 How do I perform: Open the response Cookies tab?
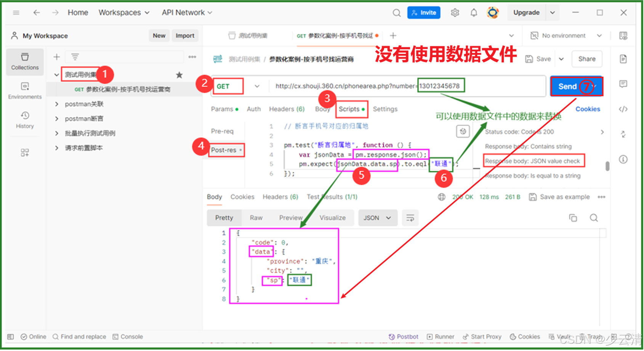click(242, 197)
